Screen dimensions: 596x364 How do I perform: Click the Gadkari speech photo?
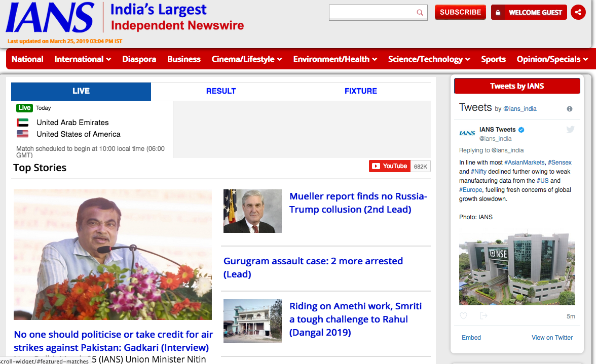point(113,254)
